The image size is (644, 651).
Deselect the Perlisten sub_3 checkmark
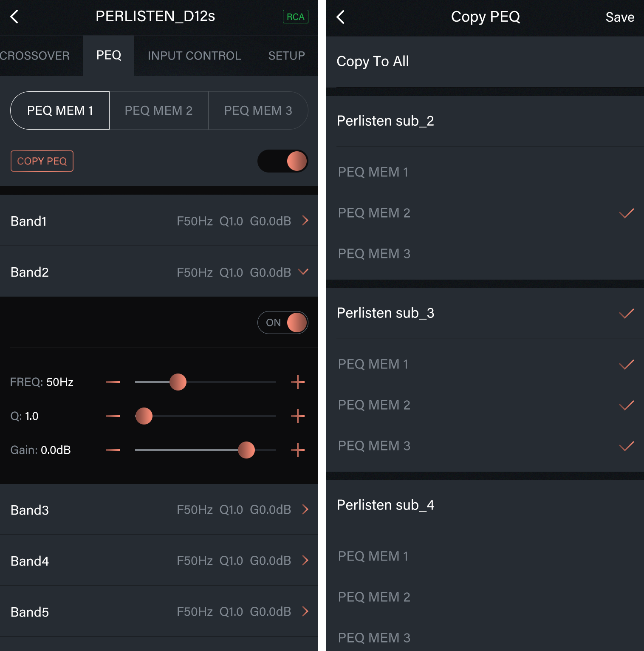coord(626,313)
